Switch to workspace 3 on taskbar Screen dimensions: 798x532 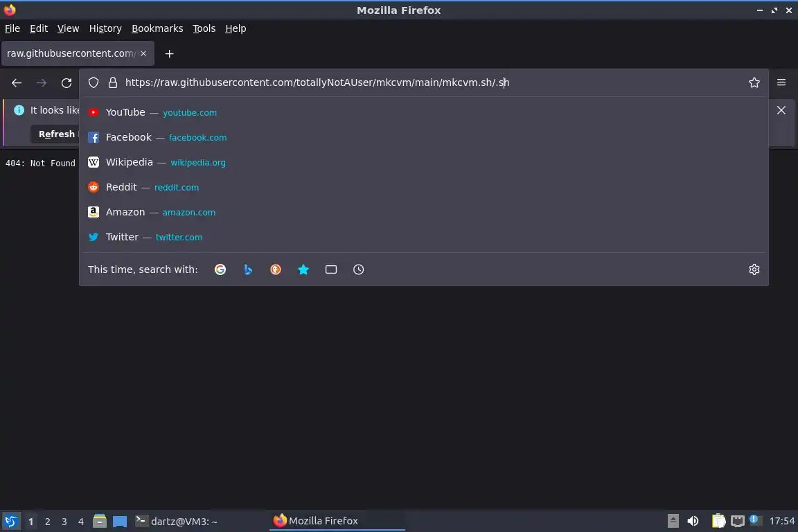[64, 522]
